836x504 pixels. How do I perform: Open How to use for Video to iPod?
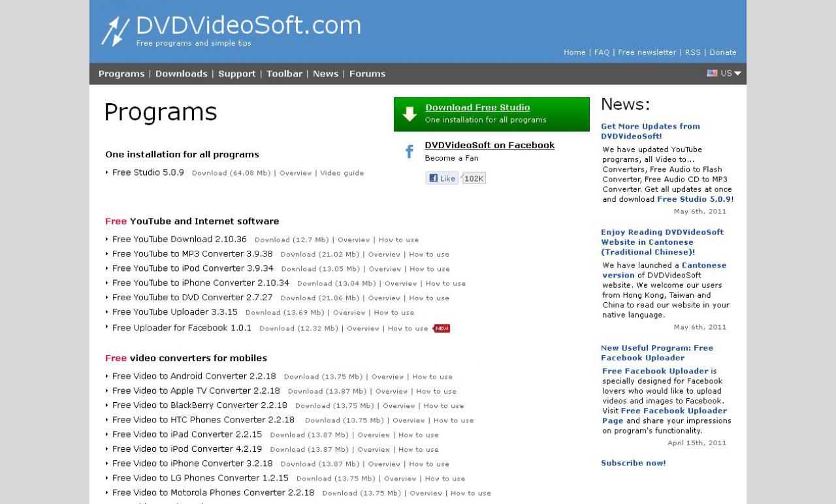point(419,449)
